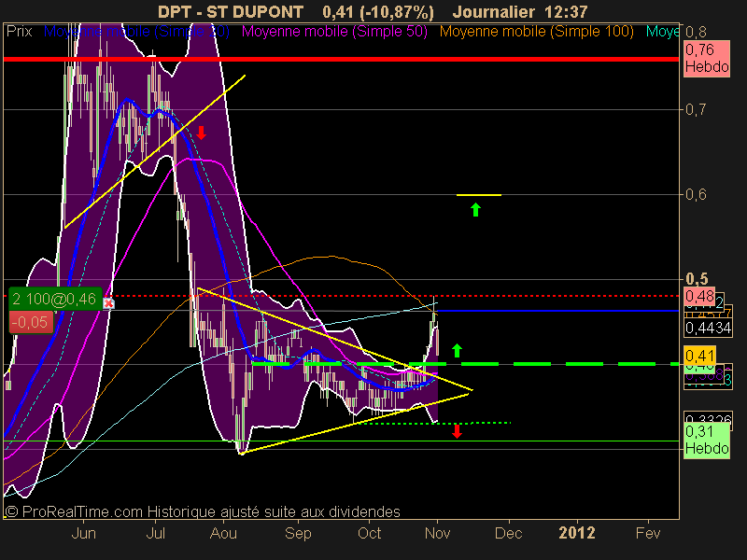Image resolution: width=747 pixels, height=560 pixels.
Task: Click the 0,4434 price tag
Action: [x=708, y=328]
